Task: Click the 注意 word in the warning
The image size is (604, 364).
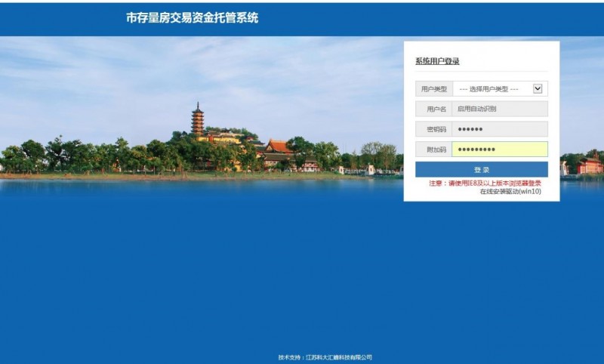Action: (435, 183)
